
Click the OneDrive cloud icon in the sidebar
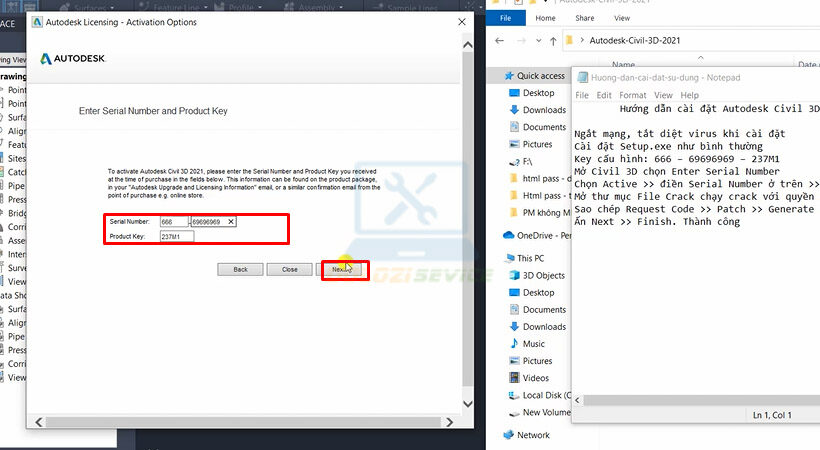(x=509, y=235)
